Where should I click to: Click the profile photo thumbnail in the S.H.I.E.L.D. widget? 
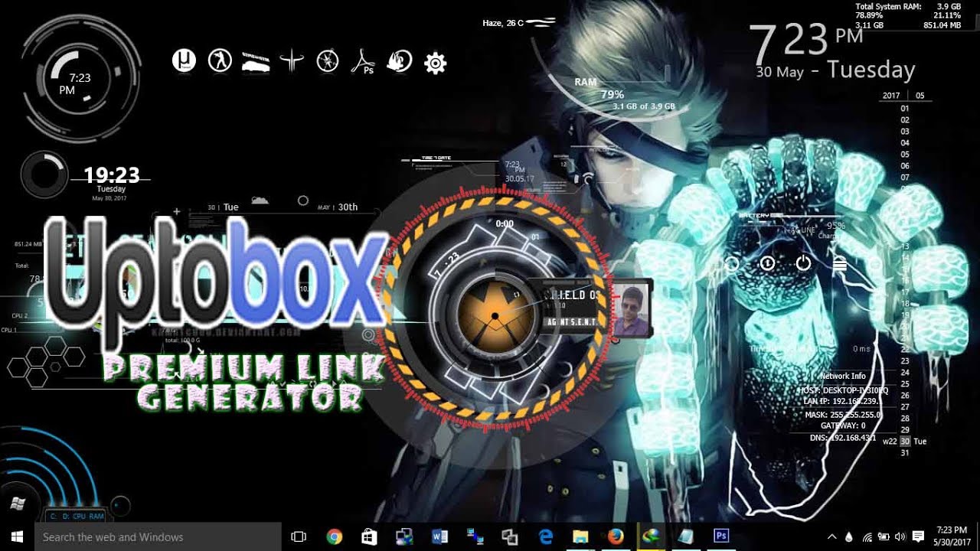click(x=632, y=309)
